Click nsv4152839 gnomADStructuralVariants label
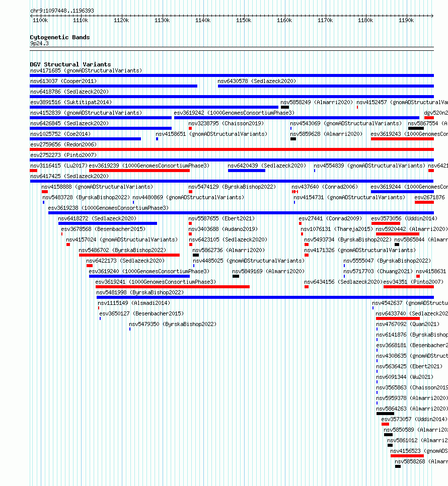Screen dimensions: 448x486 86,113
